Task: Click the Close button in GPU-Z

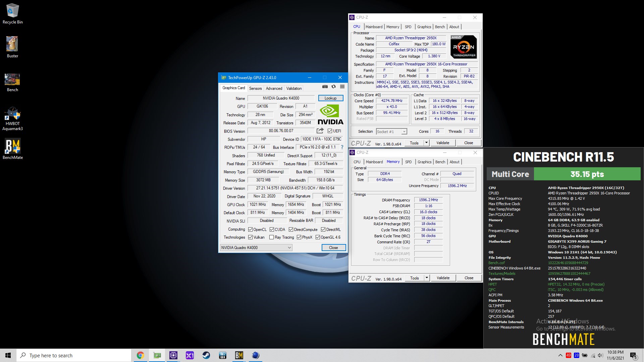Action: tap(333, 248)
